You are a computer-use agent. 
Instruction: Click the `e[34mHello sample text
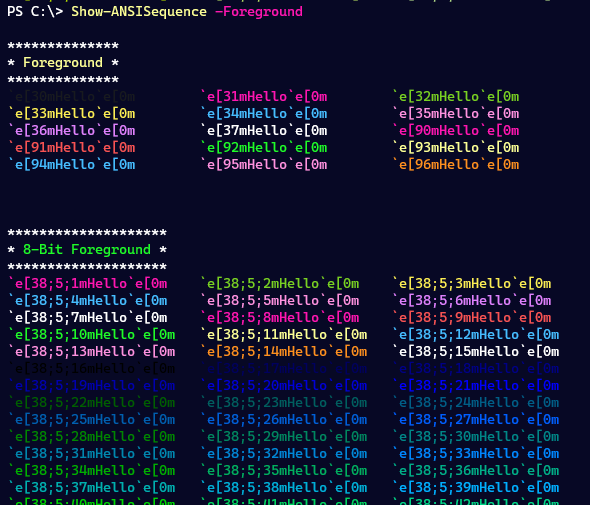point(263,114)
